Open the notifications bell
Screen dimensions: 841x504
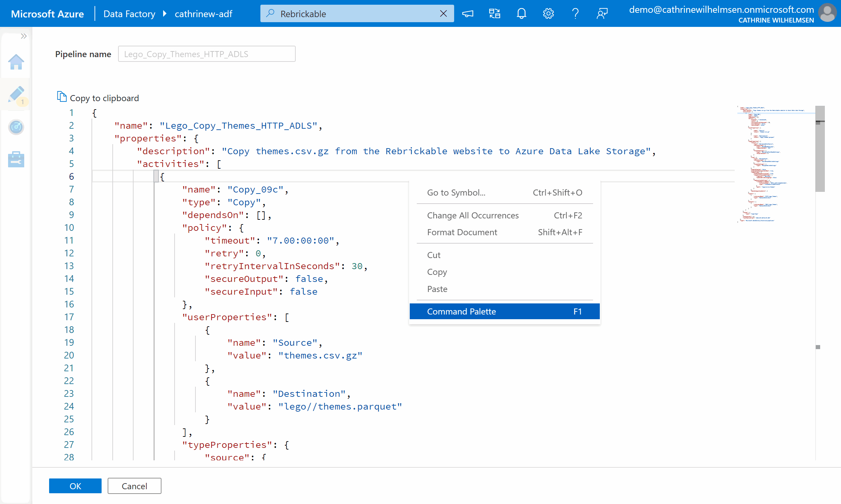click(521, 13)
